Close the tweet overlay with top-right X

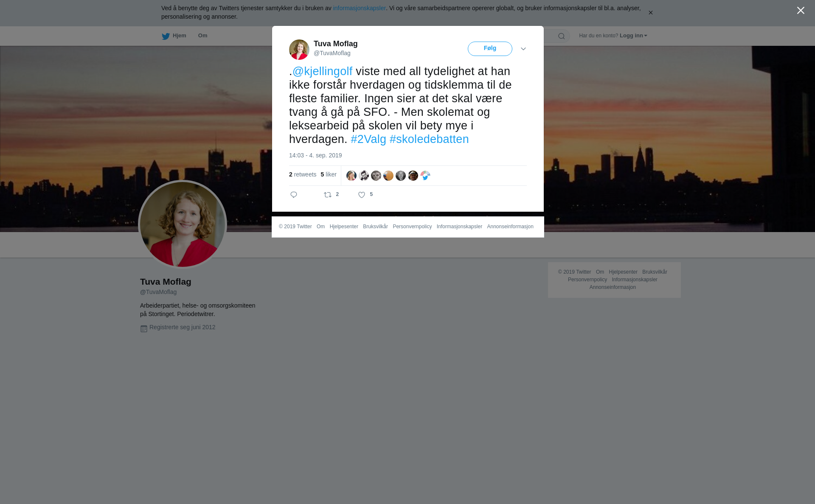pos(801,11)
